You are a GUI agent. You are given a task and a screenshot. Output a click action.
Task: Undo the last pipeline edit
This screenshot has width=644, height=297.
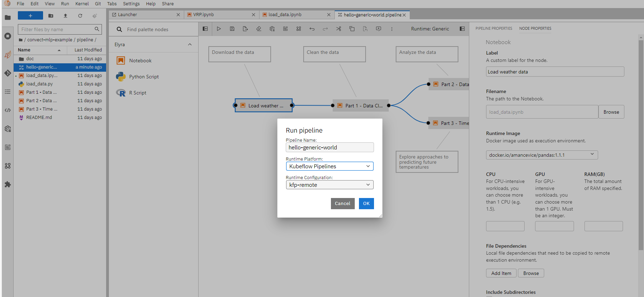[312, 29]
